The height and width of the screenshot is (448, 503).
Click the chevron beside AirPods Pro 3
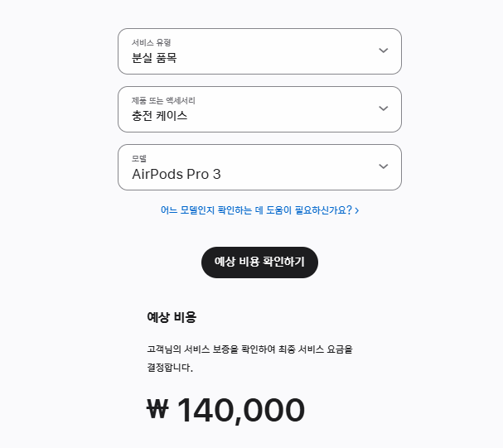tap(383, 166)
